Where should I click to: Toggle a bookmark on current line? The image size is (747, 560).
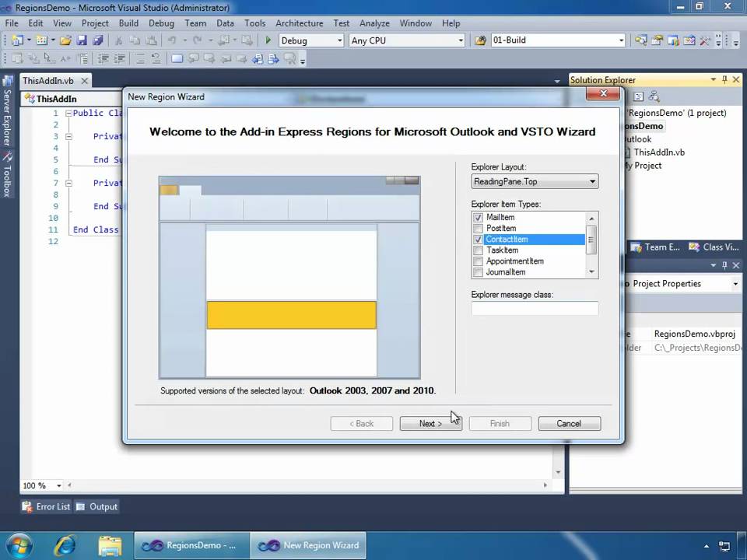pos(177,58)
